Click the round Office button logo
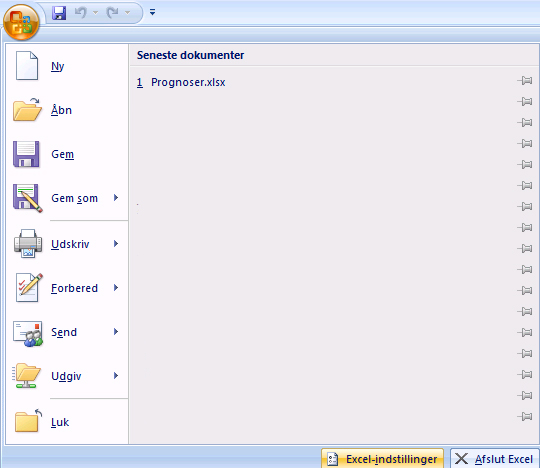The width and height of the screenshot is (540, 468). [21, 22]
